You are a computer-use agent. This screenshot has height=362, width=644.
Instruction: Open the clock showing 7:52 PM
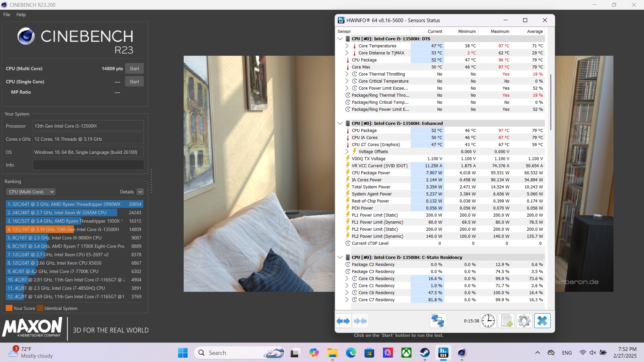pyautogui.click(x=625, y=353)
